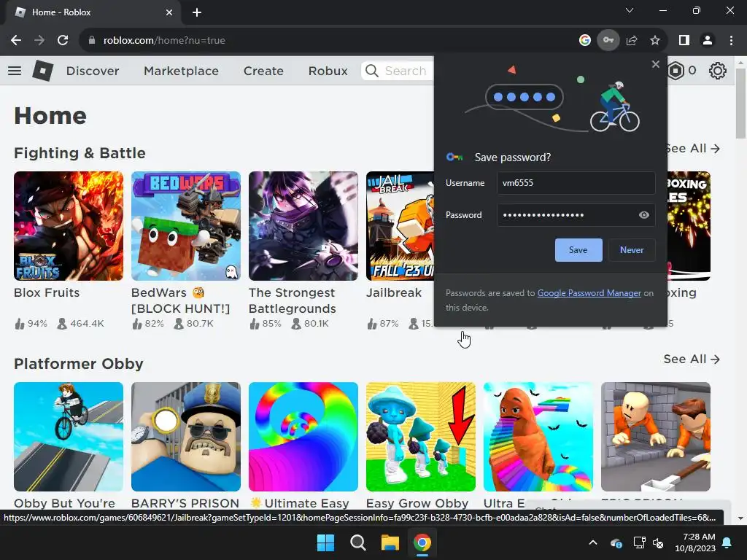Screen dimensions: 747x560
Task: Open Windows taskbar search
Action: [x=357, y=542]
